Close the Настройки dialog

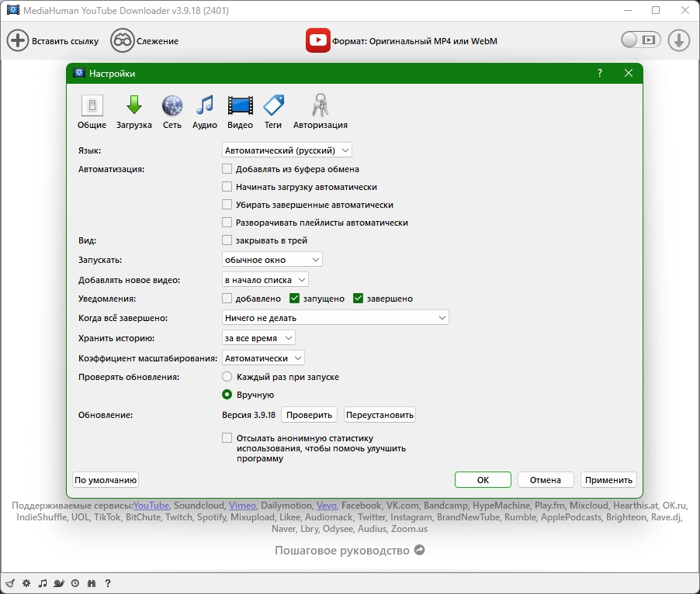629,73
